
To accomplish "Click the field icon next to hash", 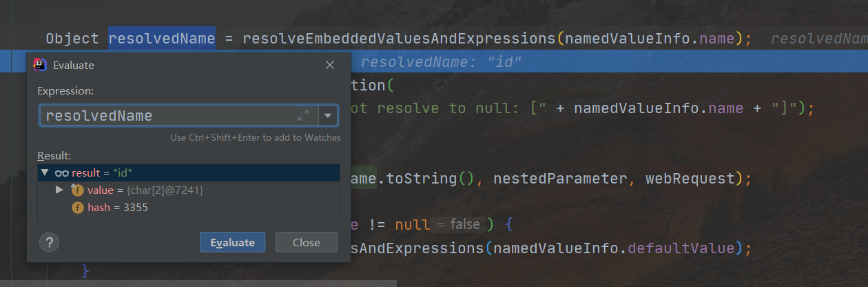I will (78, 207).
